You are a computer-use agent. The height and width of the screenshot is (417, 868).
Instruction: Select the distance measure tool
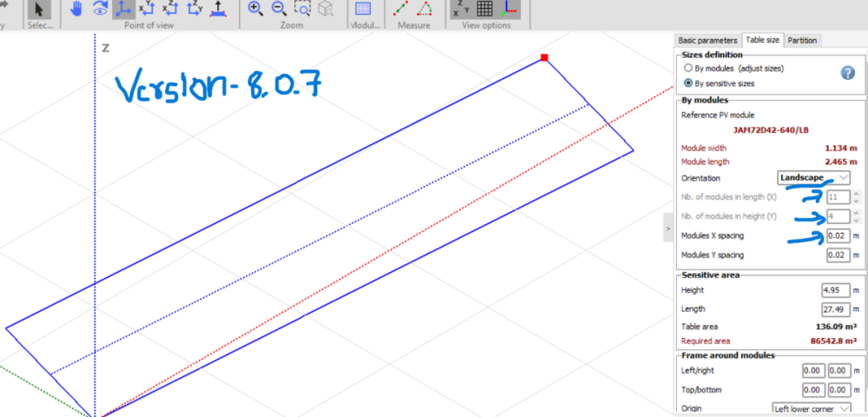401,9
